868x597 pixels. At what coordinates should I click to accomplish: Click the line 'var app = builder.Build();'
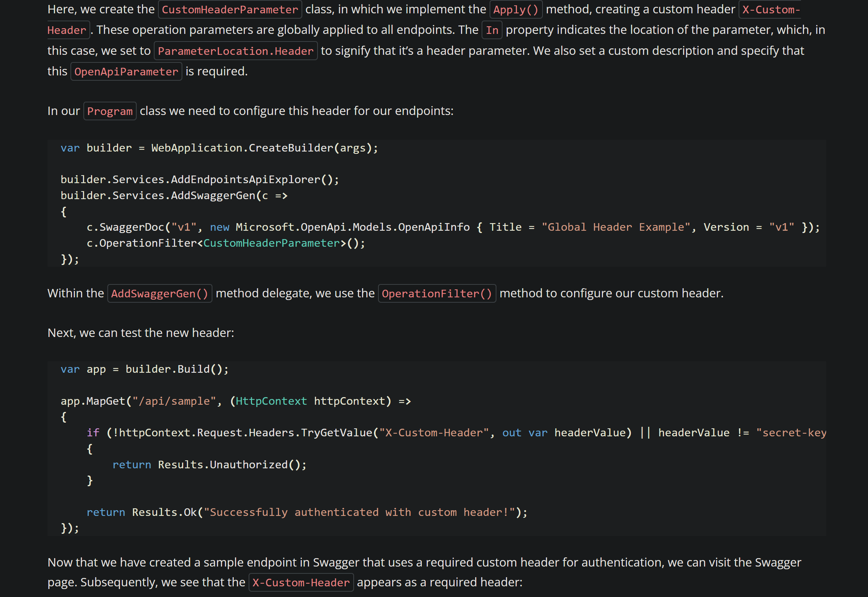145,369
